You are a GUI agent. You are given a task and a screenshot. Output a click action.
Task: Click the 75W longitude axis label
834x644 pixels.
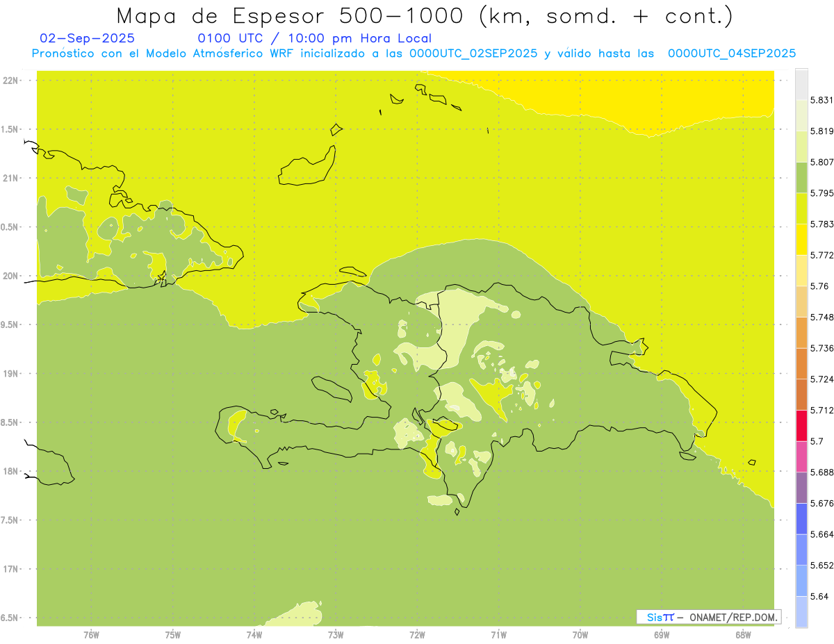tap(173, 635)
